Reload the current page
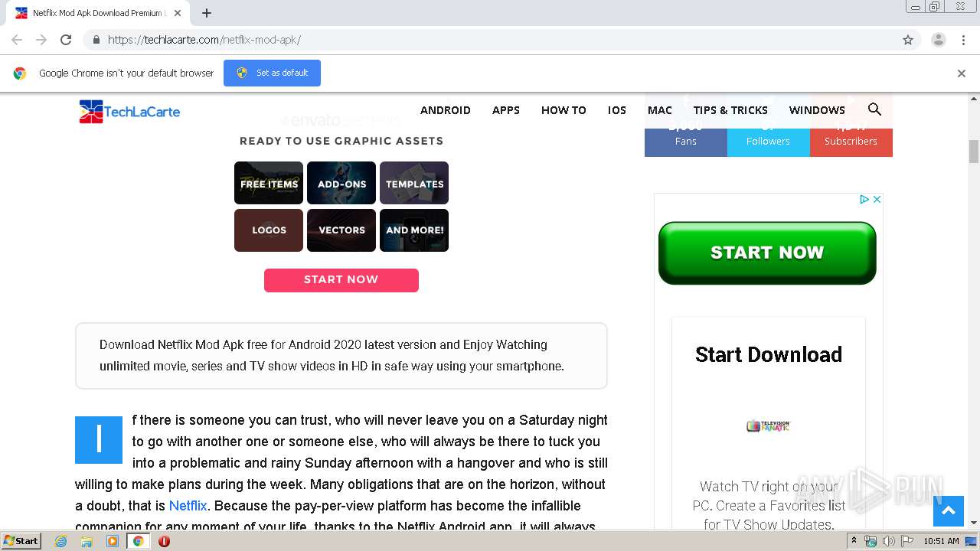980x551 pixels. click(66, 40)
